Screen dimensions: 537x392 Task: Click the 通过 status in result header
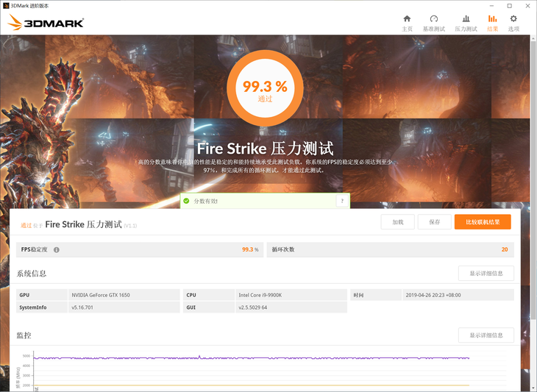pyautogui.click(x=26, y=225)
